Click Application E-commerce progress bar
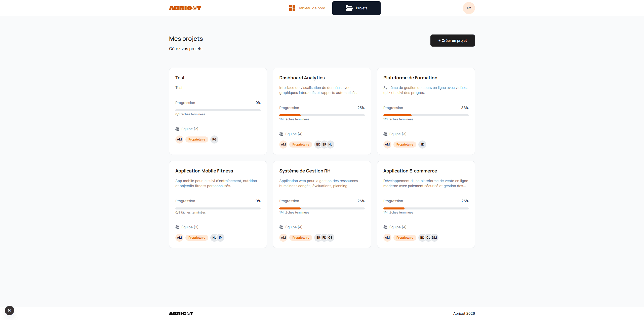The height and width of the screenshot is (320, 644). pyautogui.click(x=426, y=208)
